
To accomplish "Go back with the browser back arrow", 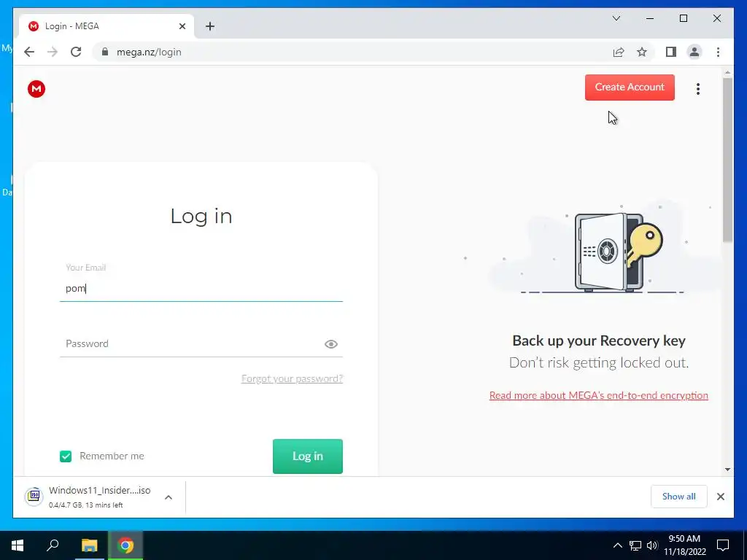I will (29, 52).
